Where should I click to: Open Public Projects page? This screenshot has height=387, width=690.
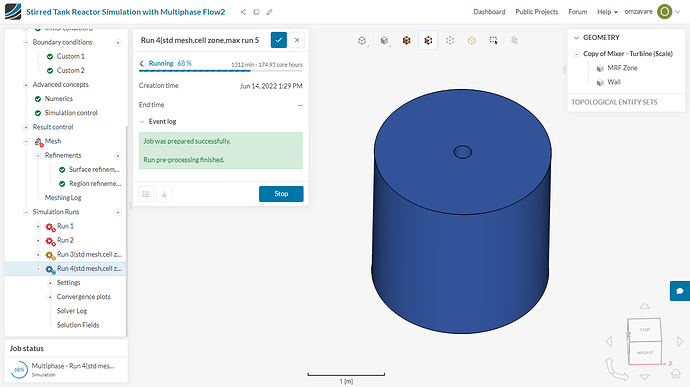[537, 12]
